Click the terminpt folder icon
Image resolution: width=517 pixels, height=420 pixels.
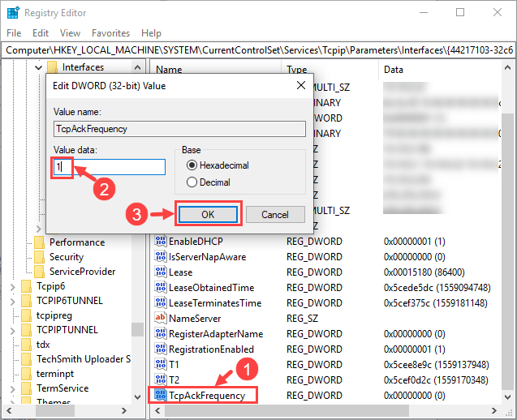click(x=26, y=374)
